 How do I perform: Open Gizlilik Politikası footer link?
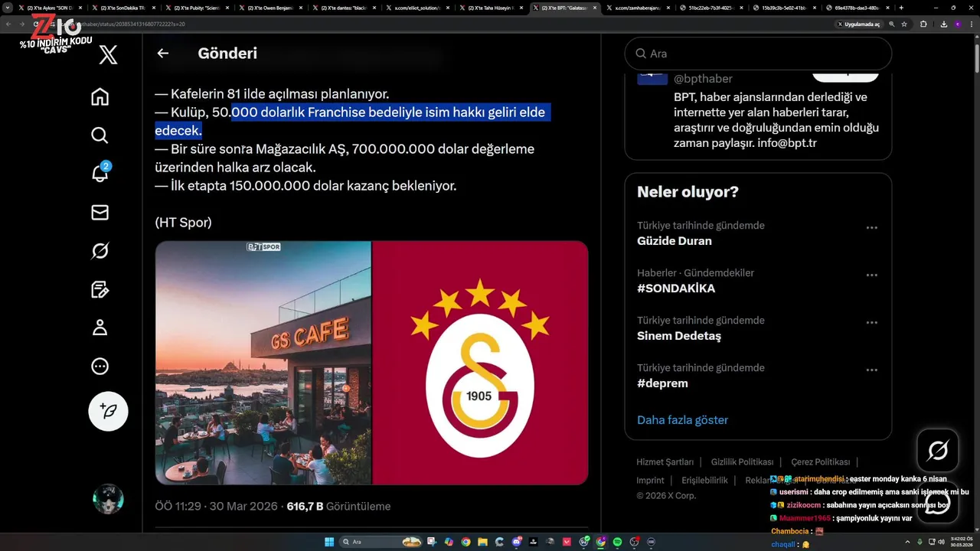point(742,462)
